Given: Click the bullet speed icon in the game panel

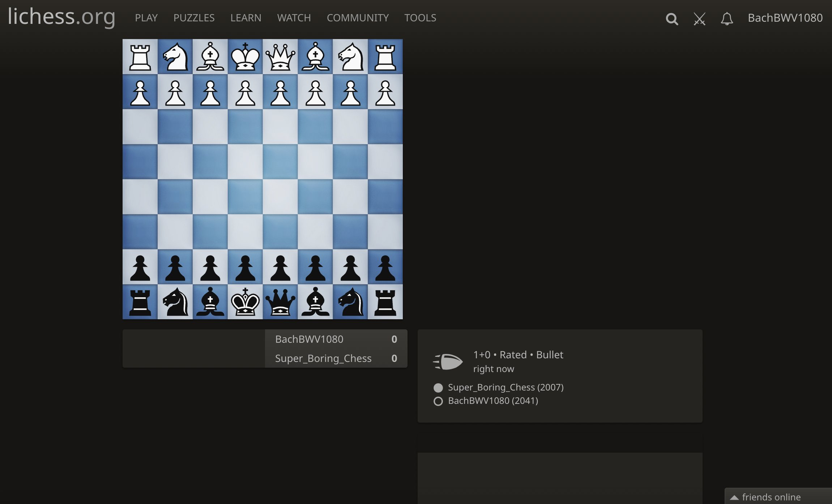Looking at the screenshot, I should (x=448, y=361).
